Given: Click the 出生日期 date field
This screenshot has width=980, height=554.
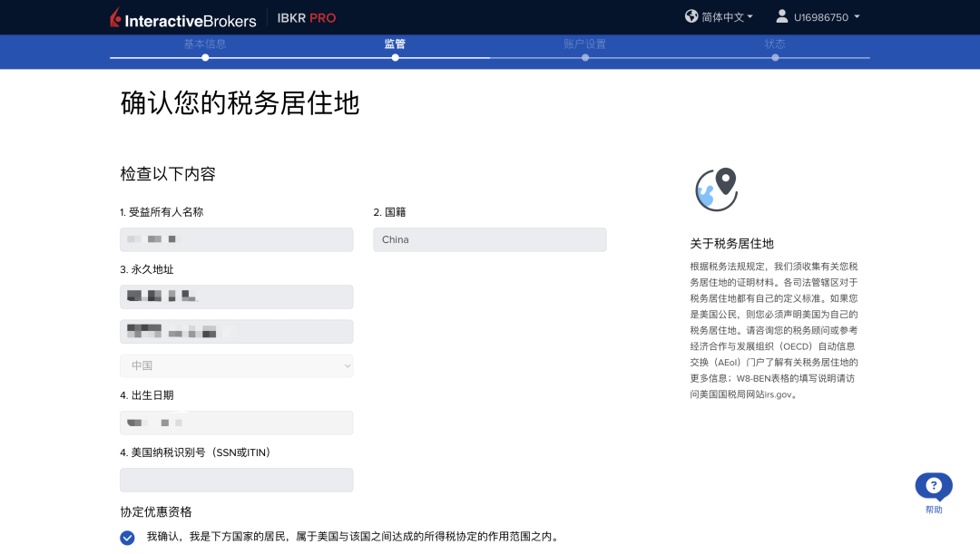Looking at the screenshot, I should click(236, 423).
